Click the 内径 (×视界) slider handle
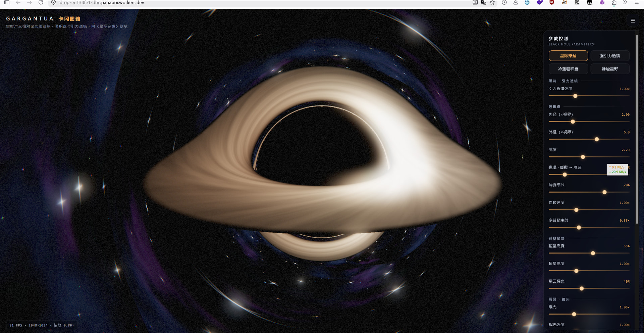The image size is (644, 333). click(x=573, y=122)
